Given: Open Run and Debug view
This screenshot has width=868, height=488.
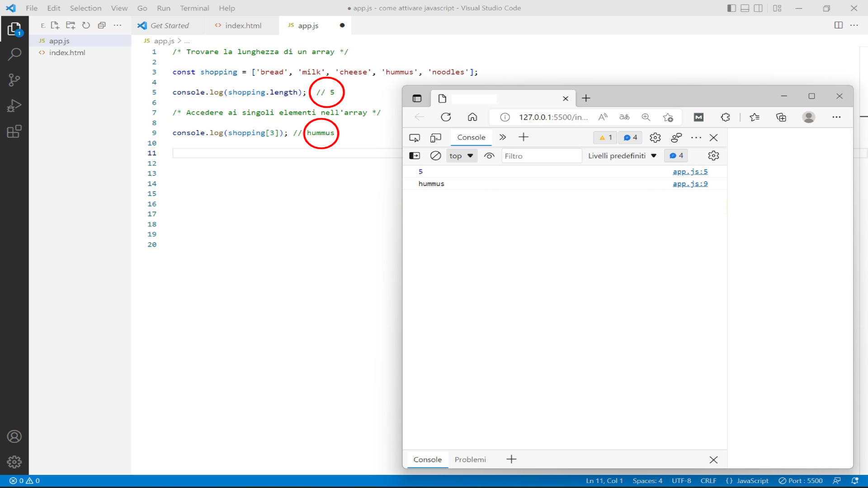Looking at the screenshot, I should [x=14, y=106].
